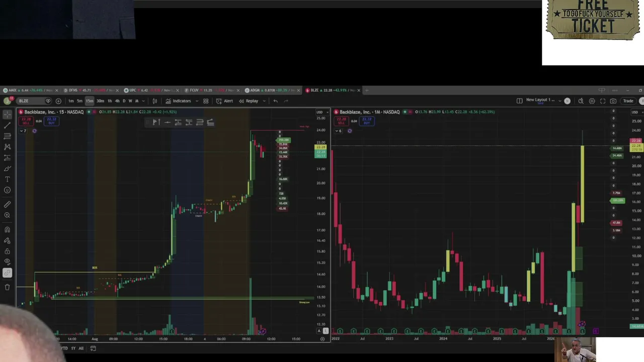Hide all drawings with the eye icon

tap(7, 261)
